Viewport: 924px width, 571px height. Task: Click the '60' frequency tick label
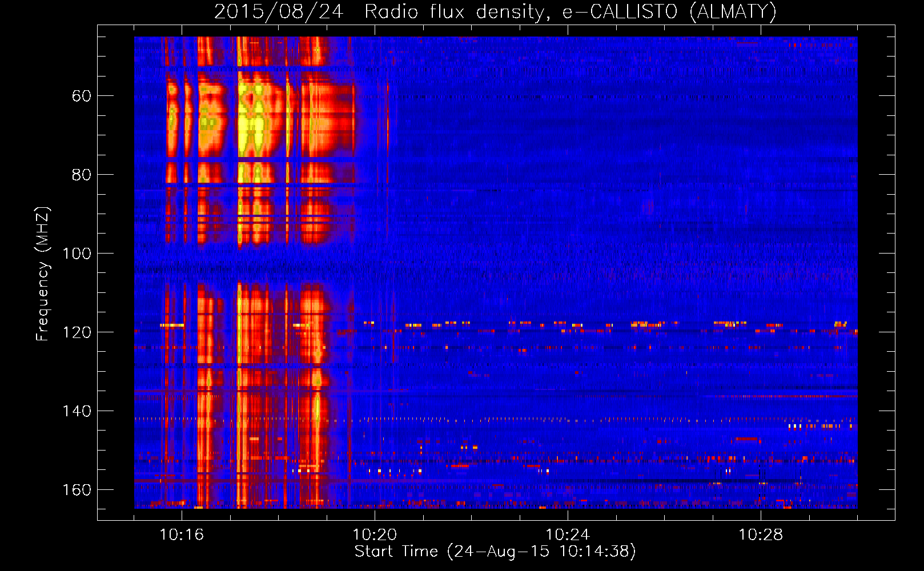point(82,96)
